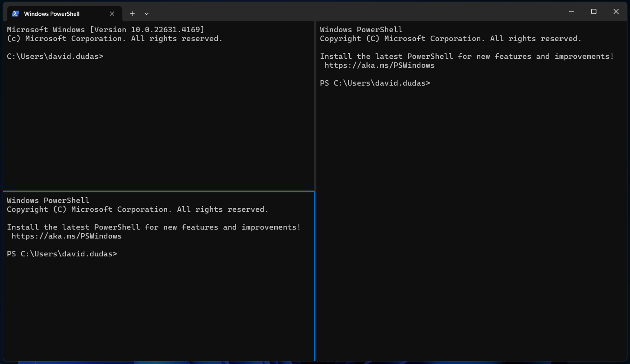Click 'Copyright (C) Microsoft Corporation' line in right pane
This screenshot has width=630, height=364.
451,39
